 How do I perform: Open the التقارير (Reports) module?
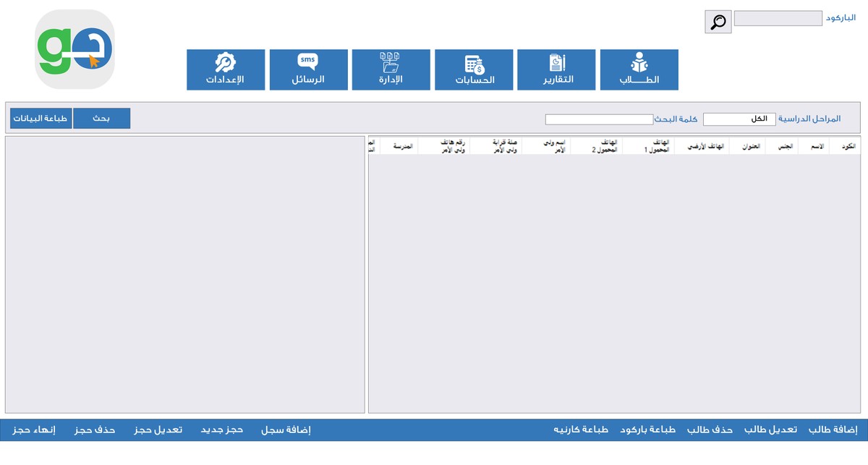(557, 69)
